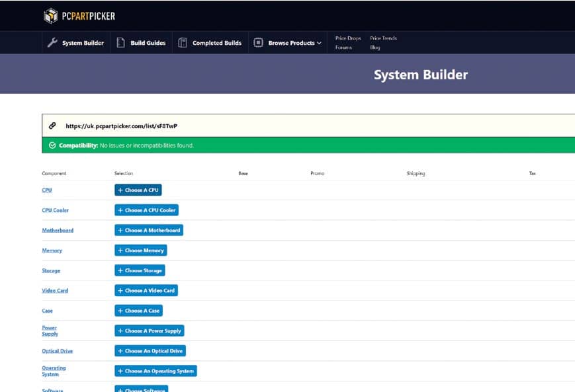Click the Choose An Optical Drive button

(x=150, y=351)
